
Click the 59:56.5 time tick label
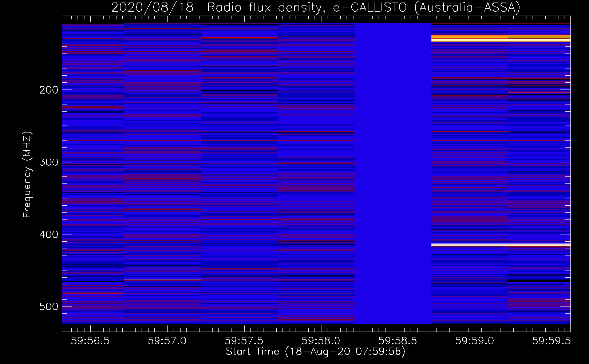tap(90, 341)
